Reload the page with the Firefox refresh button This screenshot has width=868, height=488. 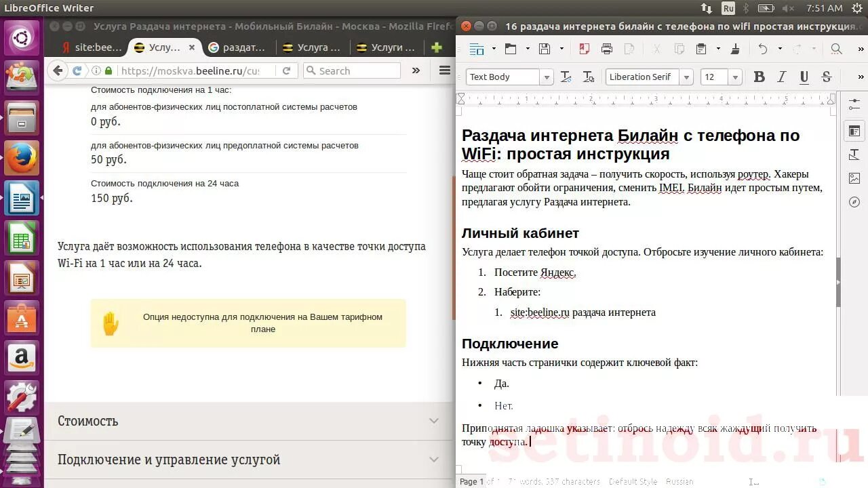click(x=287, y=70)
